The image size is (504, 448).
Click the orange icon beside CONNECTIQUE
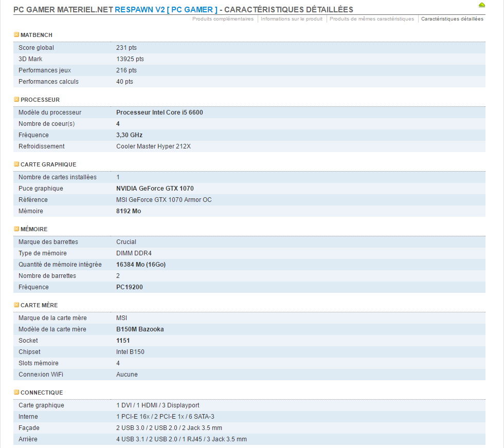pyautogui.click(x=16, y=393)
